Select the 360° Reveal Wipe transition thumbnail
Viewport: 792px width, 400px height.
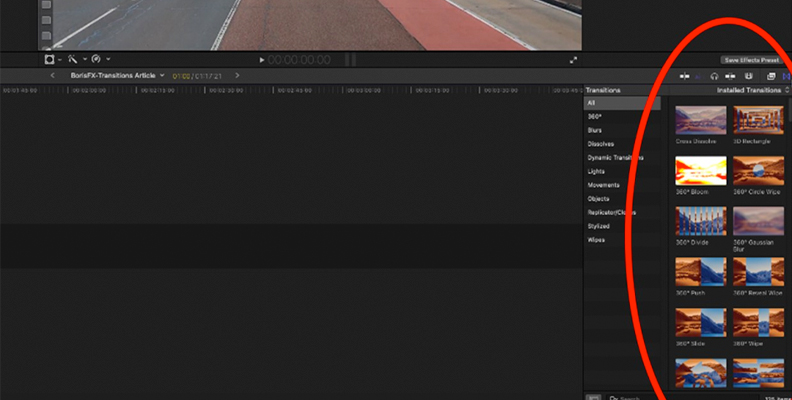click(x=758, y=272)
